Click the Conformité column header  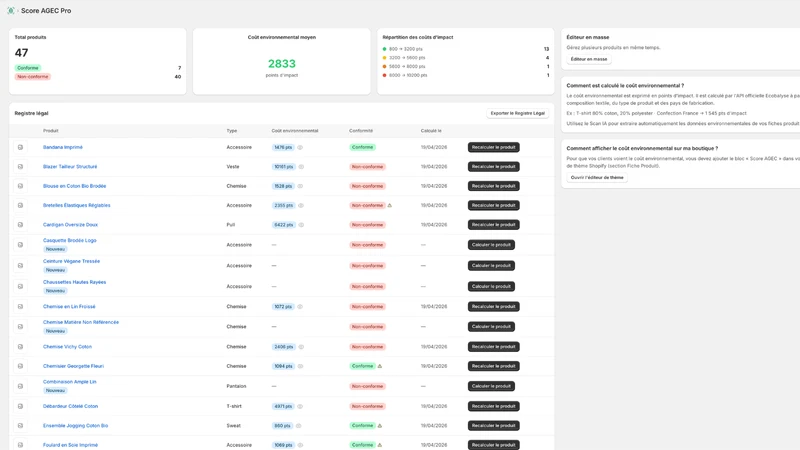point(361,131)
